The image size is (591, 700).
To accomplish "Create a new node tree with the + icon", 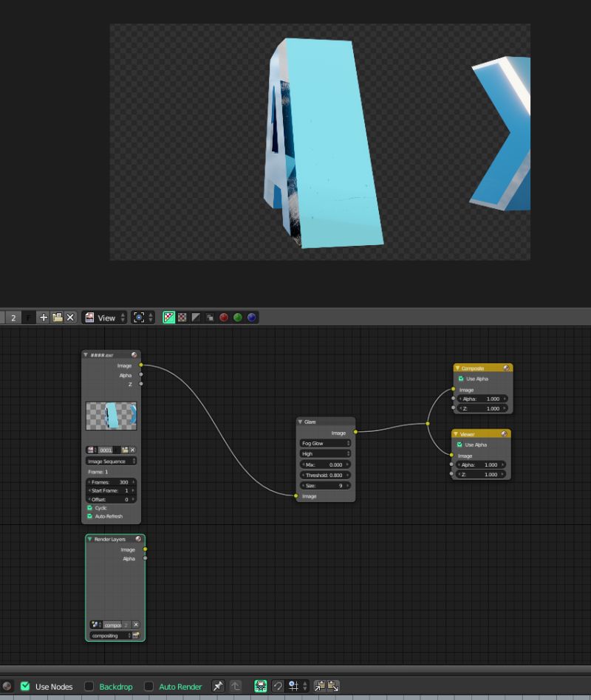I will tap(43, 318).
